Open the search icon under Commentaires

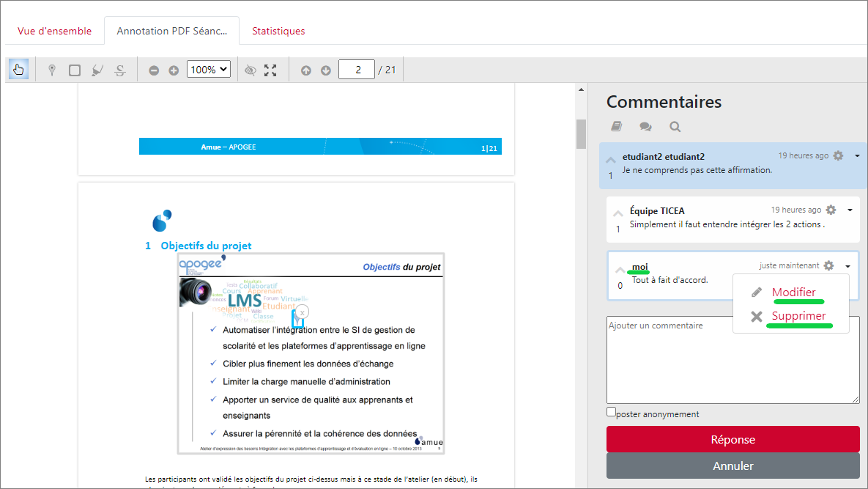coord(675,127)
